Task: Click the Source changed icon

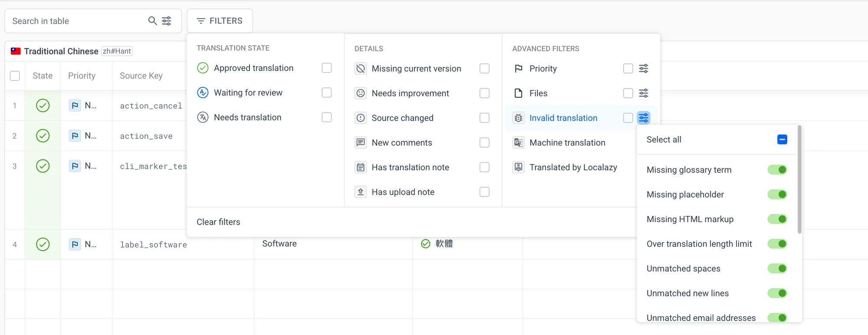Action: [361, 118]
